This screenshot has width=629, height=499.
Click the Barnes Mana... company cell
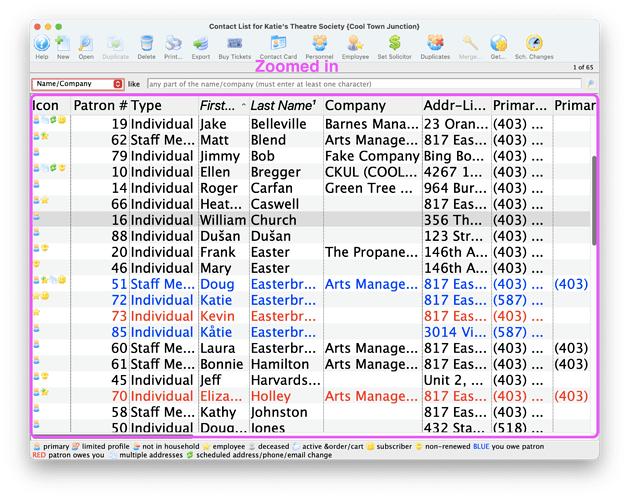pos(373,124)
